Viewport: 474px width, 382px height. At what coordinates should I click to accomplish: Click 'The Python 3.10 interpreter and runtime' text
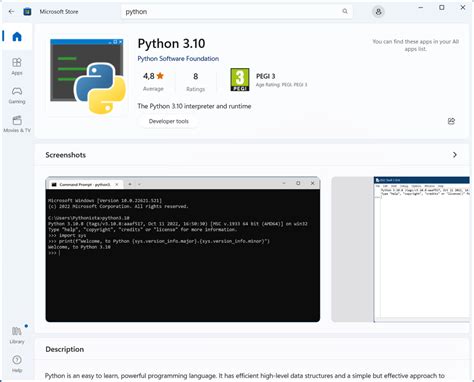click(194, 106)
